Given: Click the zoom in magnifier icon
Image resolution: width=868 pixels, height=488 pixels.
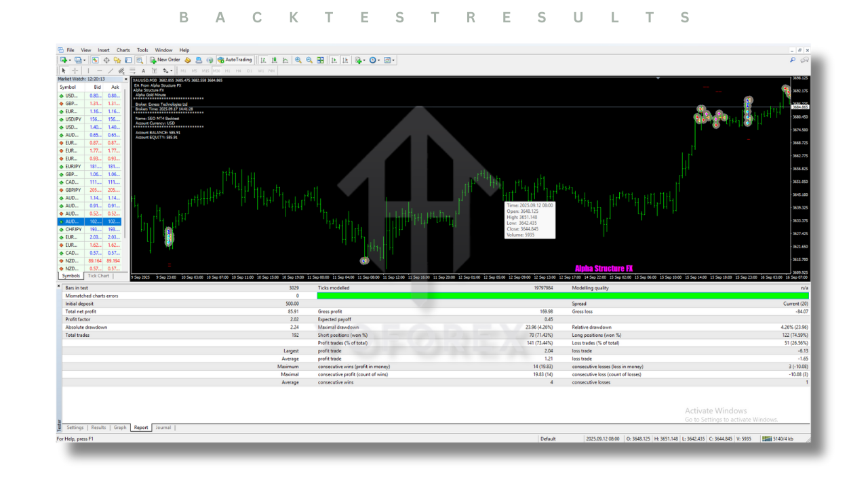Looking at the screenshot, I should (298, 60).
